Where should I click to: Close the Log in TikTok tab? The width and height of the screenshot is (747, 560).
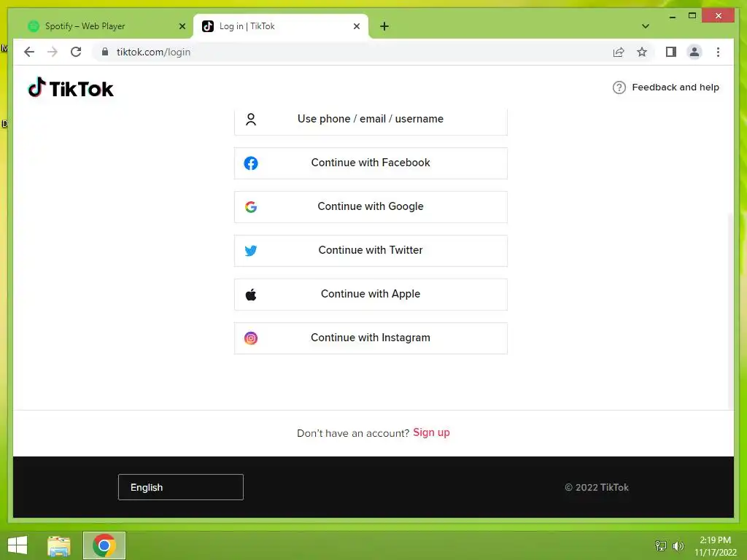356,26
